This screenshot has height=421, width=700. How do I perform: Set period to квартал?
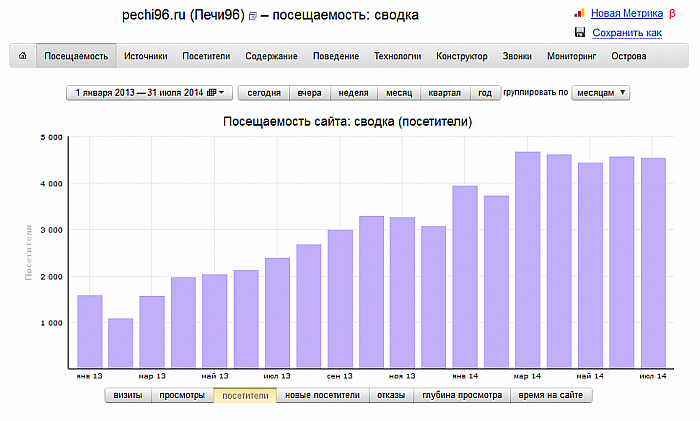click(x=445, y=92)
